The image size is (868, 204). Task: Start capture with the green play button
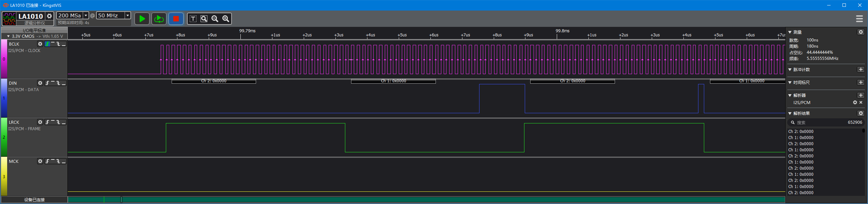click(x=142, y=19)
